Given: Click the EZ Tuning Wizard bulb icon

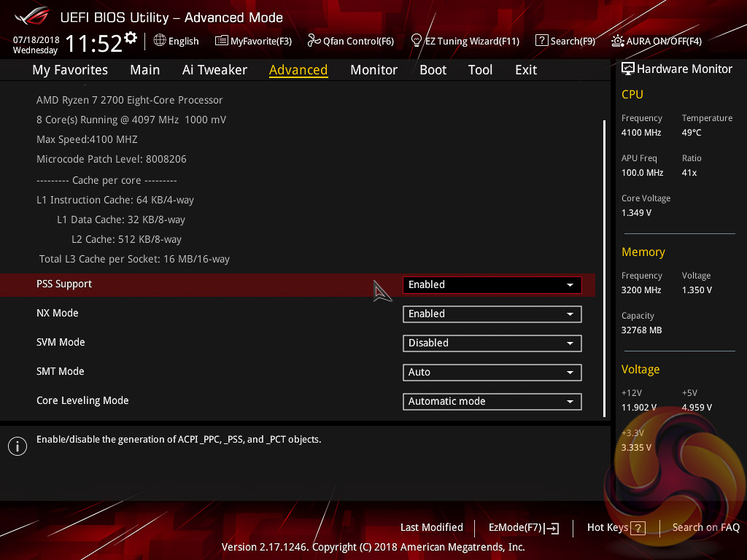Looking at the screenshot, I should tap(417, 41).
